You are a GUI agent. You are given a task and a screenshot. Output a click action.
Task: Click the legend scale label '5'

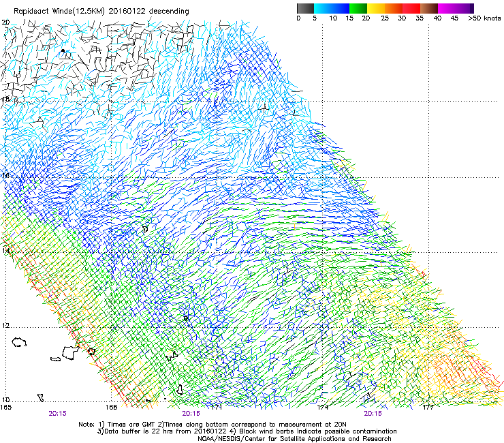[315, 18]
